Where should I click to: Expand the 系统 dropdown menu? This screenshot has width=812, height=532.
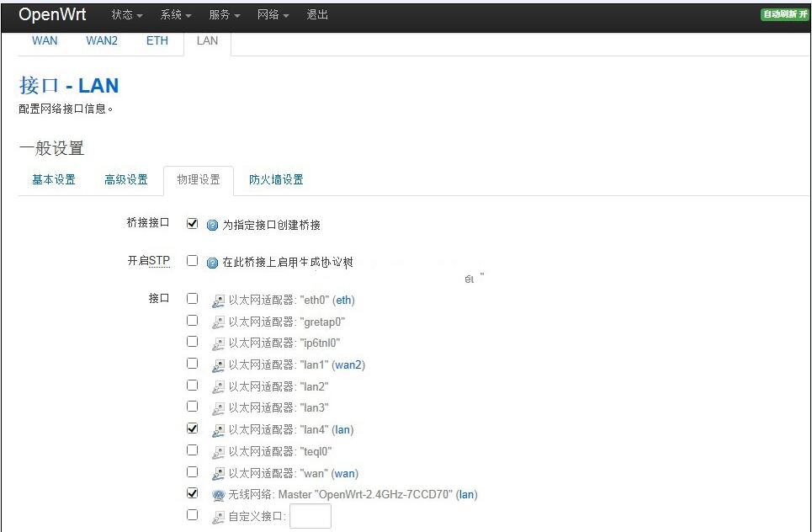tap(176, 15)
